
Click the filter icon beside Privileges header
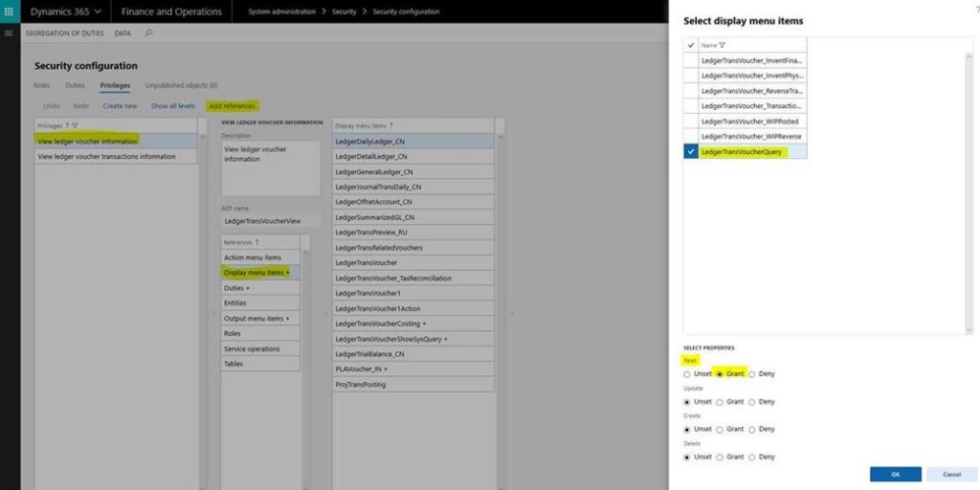[75, 125]
